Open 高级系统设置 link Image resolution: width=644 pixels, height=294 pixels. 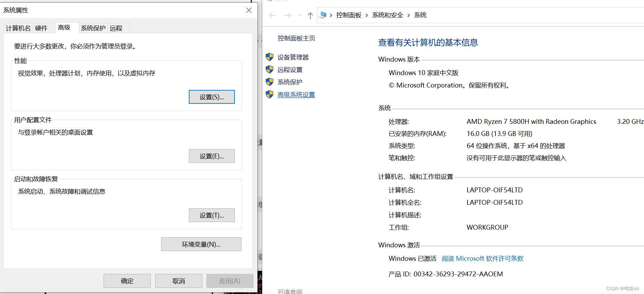point(296,94)
